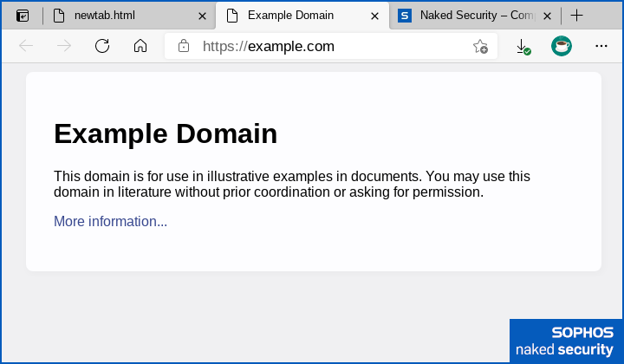Follow the More information link
624x364 pixels.
(110, 222)
